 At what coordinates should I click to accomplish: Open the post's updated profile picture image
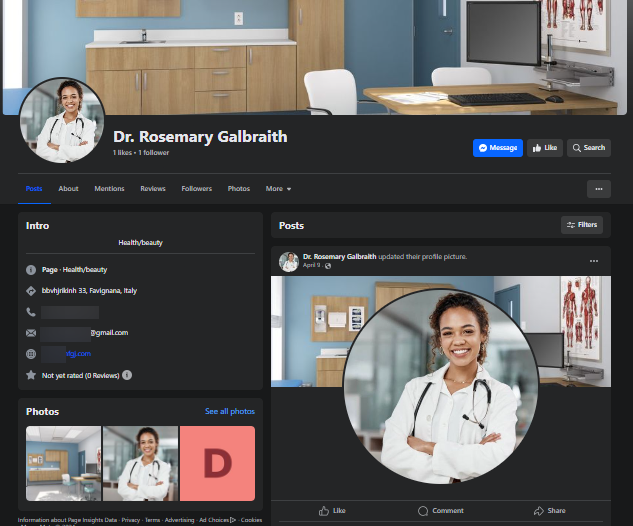441,386
